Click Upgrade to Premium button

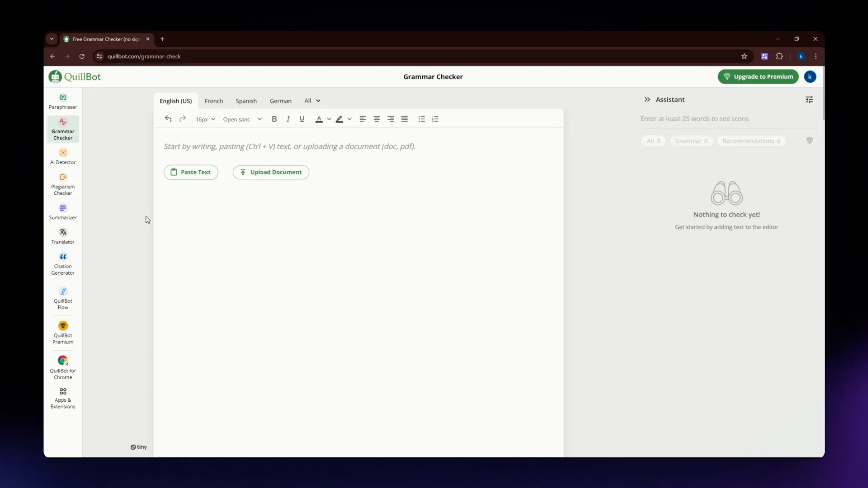[758, 77]
